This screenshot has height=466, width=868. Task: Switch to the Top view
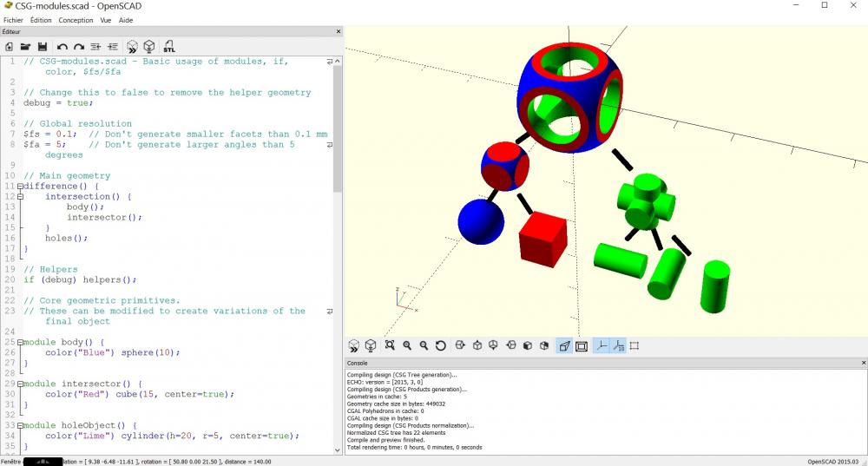tap(477, 346)
